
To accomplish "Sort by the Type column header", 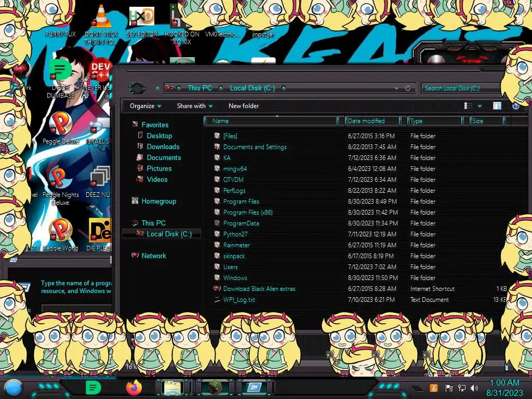I will [x=435, y=121].
